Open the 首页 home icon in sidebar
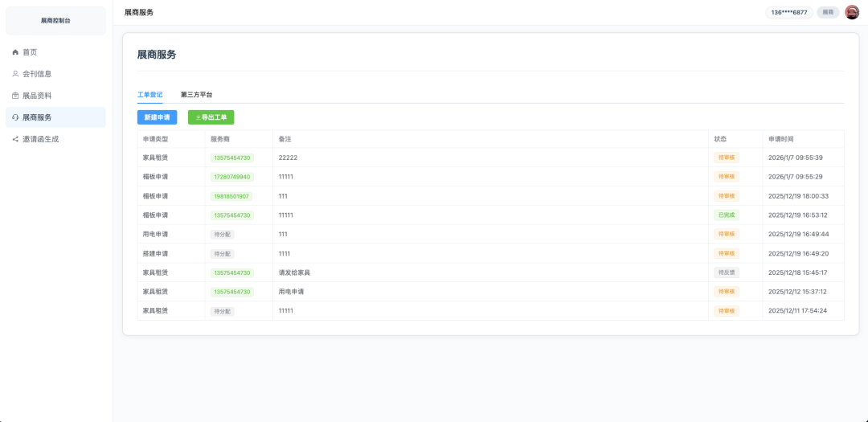Image resolution: width=868 pixels, height=422 pixels. tap(15, 52)
